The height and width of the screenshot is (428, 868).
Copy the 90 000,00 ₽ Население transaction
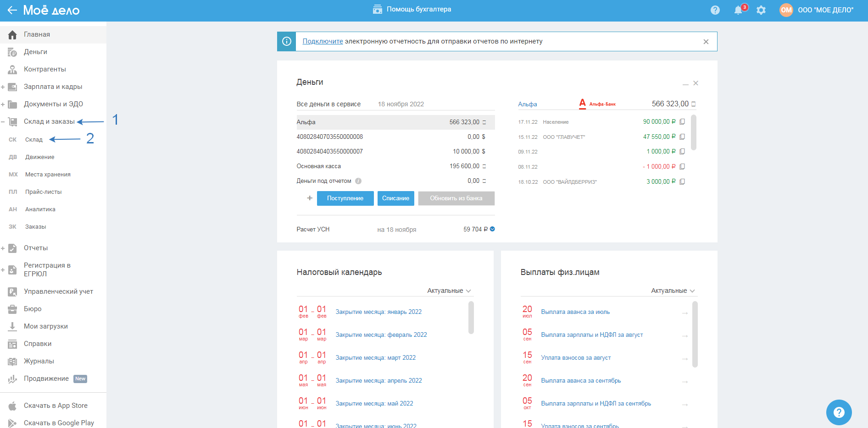[682, 122]
